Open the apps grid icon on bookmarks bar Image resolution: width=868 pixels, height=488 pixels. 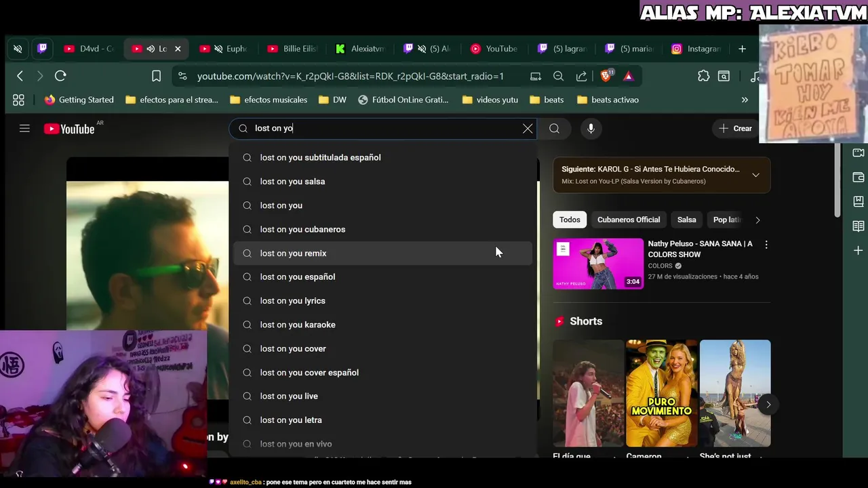(18, 100)
